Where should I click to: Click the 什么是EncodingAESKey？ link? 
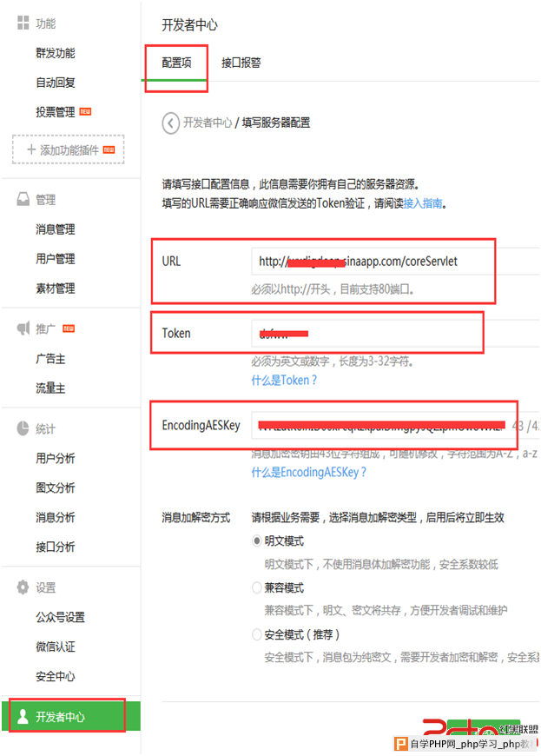point(309,472)
